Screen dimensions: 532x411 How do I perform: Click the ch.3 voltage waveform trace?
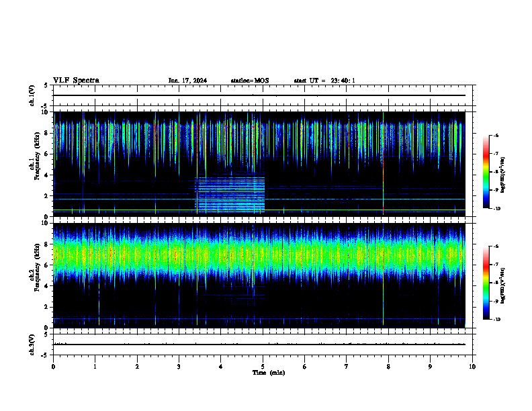[259, 345]
